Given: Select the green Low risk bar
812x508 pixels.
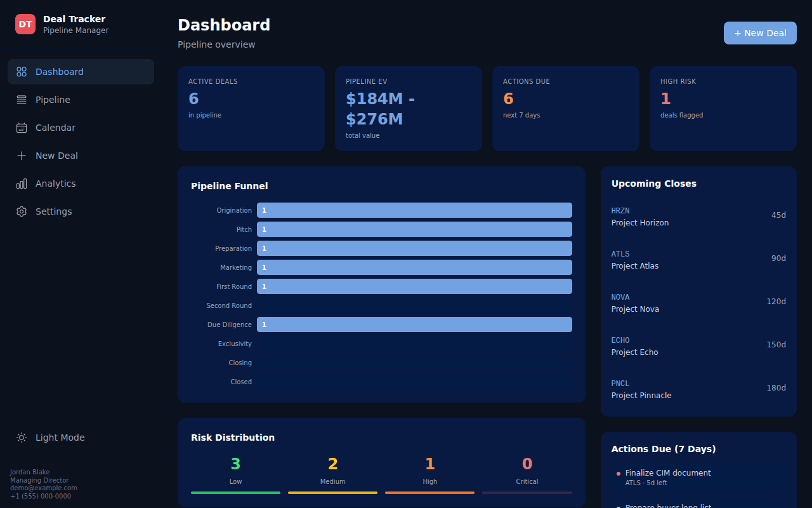Looking at the screenshot, I should click(235, 493).
